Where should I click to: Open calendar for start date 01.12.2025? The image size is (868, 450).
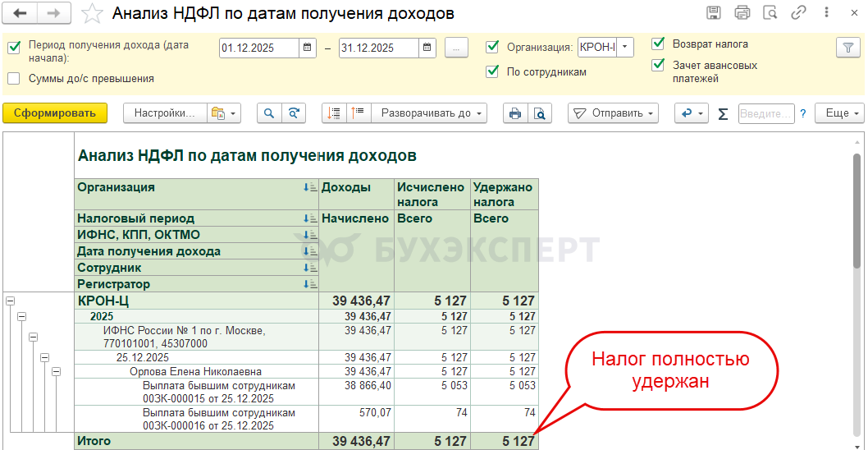coord(307,48)
